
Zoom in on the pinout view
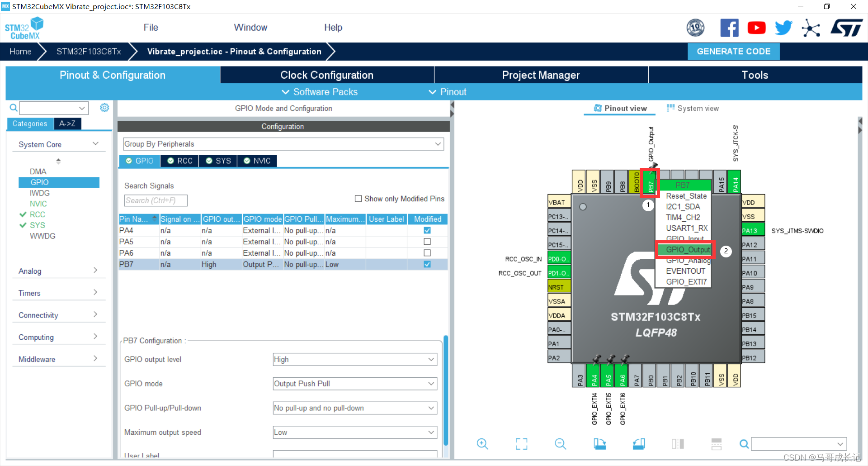pyautogui.click(x=482, y=444)
